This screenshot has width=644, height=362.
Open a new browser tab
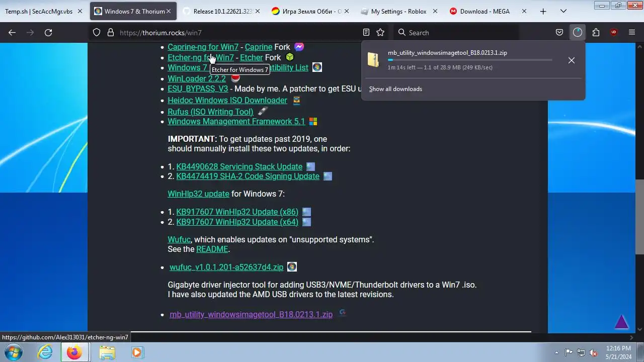coord(543,11)
